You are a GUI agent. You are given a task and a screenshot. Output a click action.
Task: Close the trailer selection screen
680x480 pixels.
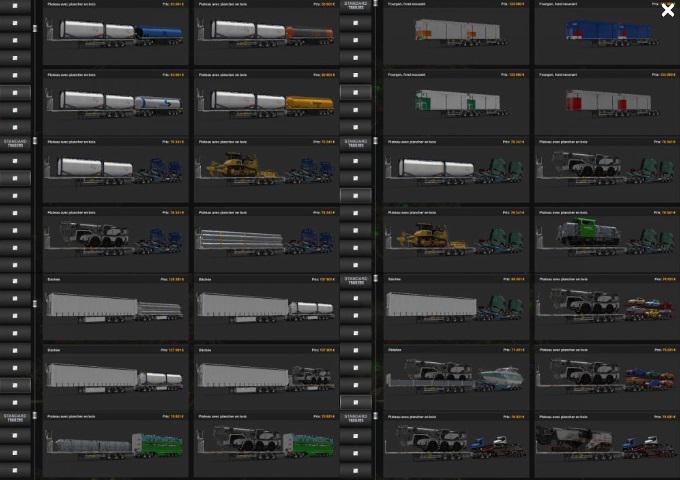(x=667, y=10)
